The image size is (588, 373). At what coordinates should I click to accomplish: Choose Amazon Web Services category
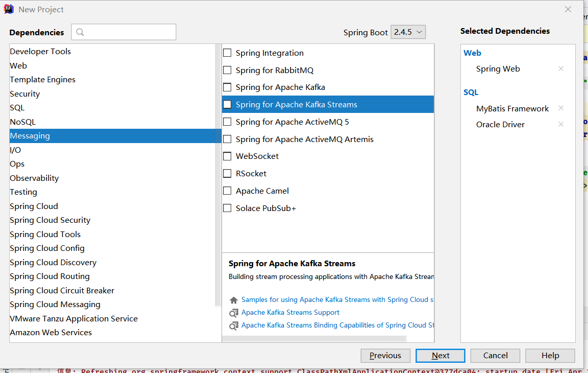(x=112, y=333)
